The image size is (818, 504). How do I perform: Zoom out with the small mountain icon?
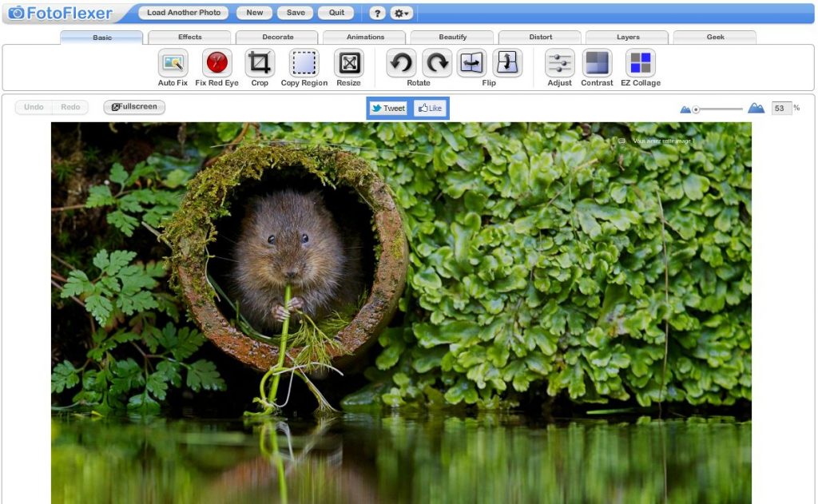[685, 107]
